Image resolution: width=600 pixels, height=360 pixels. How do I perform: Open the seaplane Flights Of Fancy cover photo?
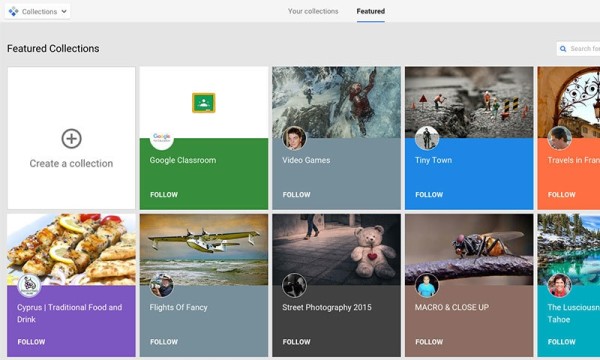(x=204, y=249)
